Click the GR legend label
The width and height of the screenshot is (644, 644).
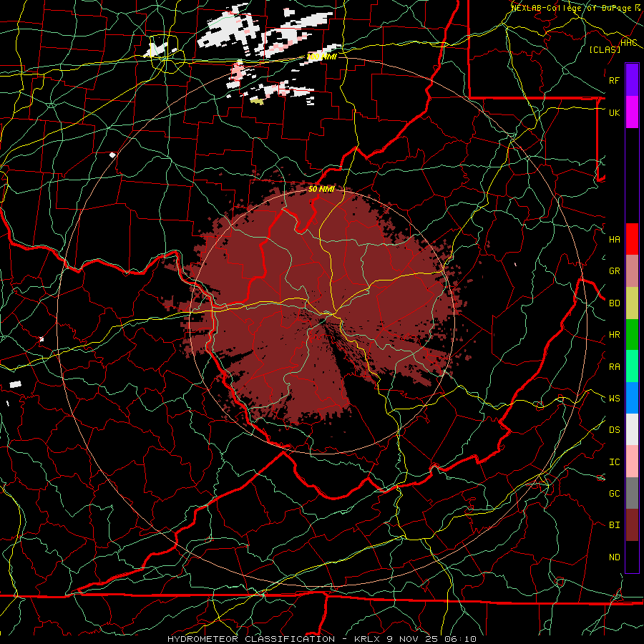(x=614, y=271)
